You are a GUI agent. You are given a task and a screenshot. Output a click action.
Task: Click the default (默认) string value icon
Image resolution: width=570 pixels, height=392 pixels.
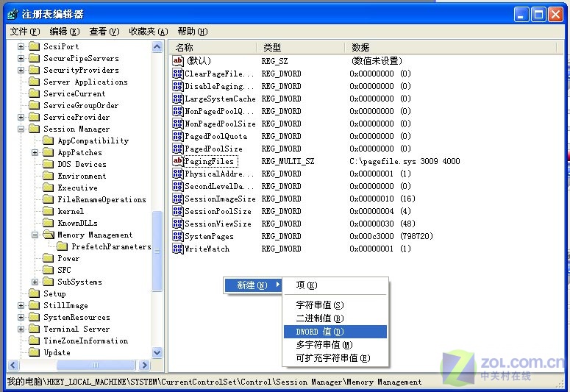[178, 61]
